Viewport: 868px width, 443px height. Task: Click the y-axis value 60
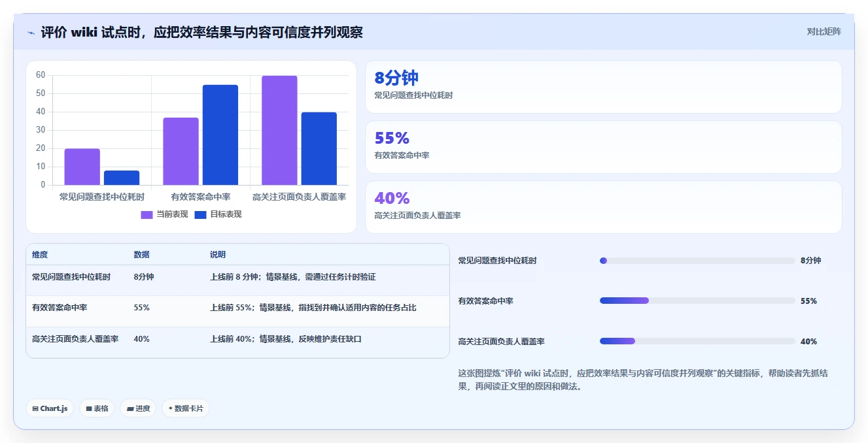(x=41, y=75)
